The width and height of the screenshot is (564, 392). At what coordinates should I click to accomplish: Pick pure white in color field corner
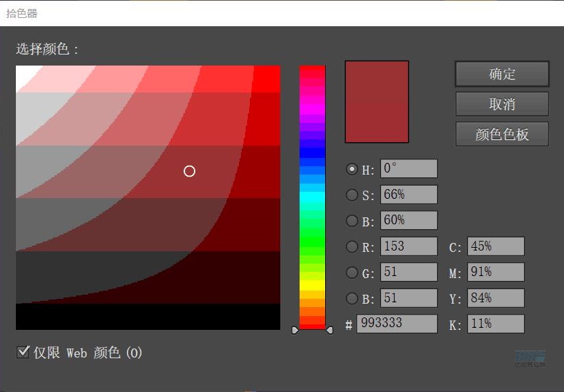pyautogui.click(x=18, y=68)
